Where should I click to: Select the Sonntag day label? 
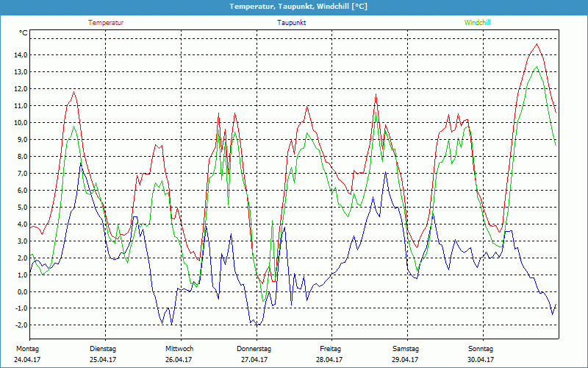click(x=481, y=349)
